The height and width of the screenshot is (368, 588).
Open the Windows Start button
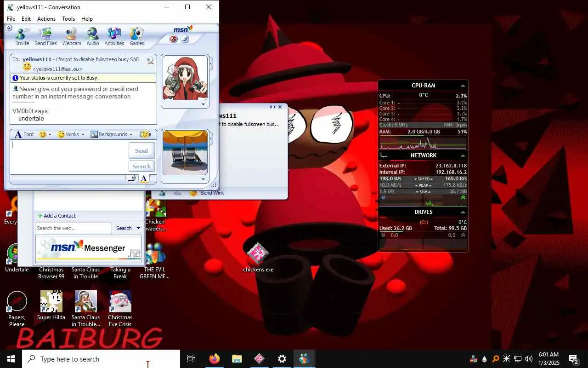click(x=11, y=359)
